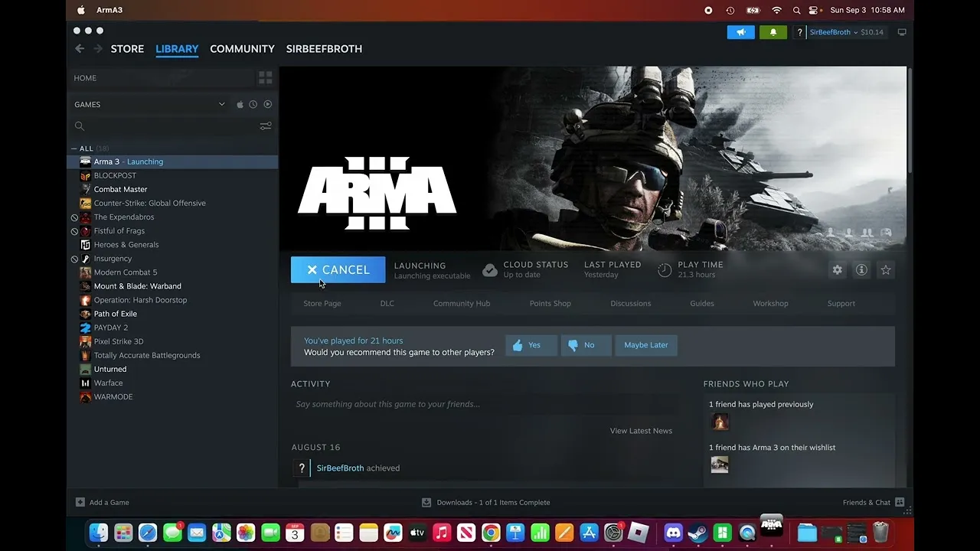Open the Workshop tab for Arma 3
This screenshot has height=551, width=980.
pos(770,303)
